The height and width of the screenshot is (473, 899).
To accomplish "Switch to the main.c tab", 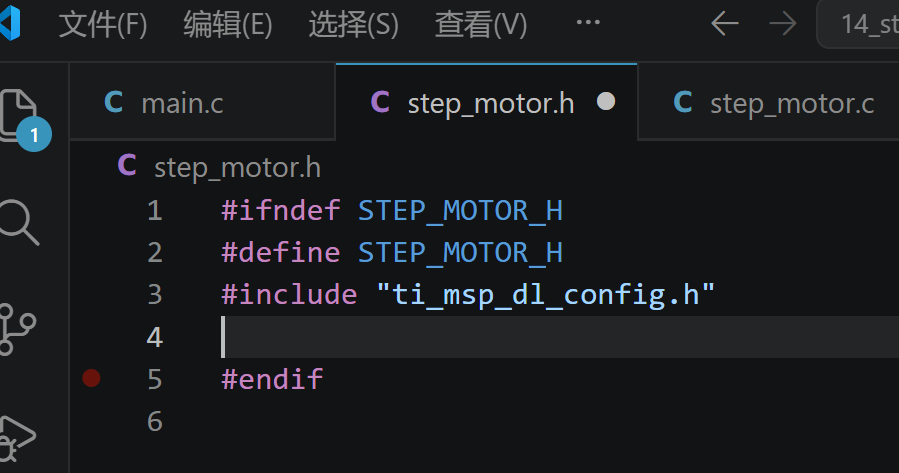I will click(202, 102).
